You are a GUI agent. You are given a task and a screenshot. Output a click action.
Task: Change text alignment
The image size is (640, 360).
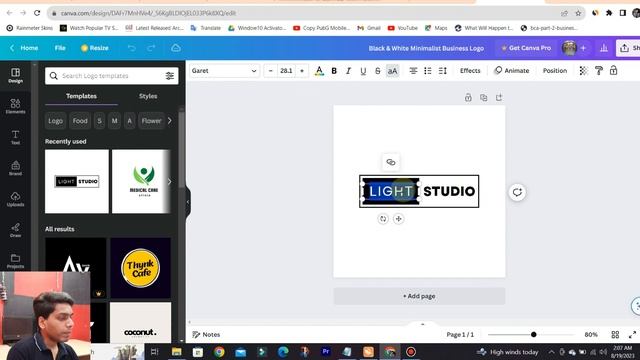[413, 71]
